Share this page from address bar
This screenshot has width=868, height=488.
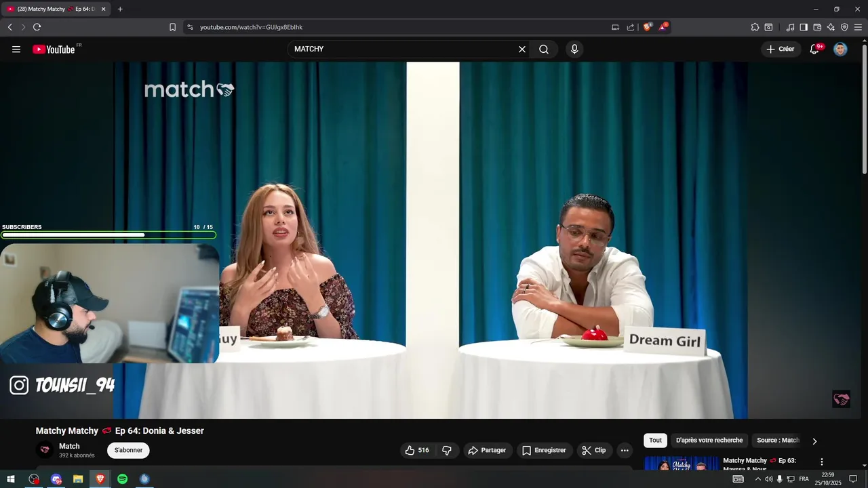[631, 27]
